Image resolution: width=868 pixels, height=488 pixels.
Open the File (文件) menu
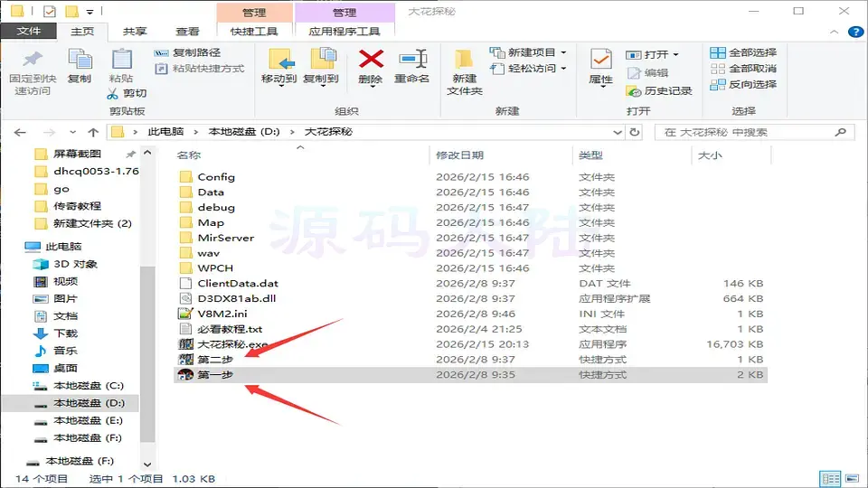pos(28,31)
